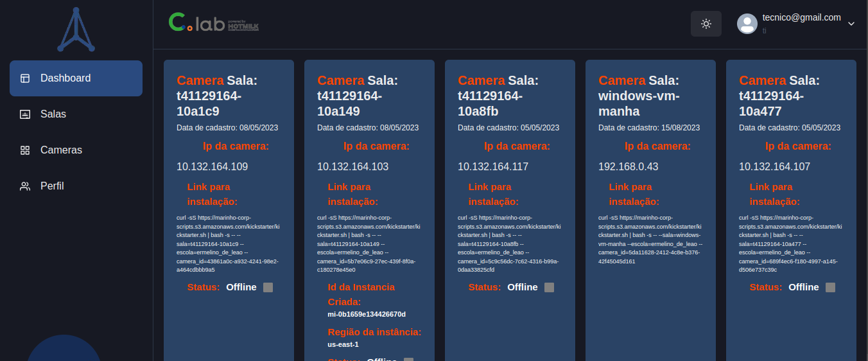Click the Dashboard layout icon
The width and height of the screenshot is (868, 361).
(x=25, y=78)
